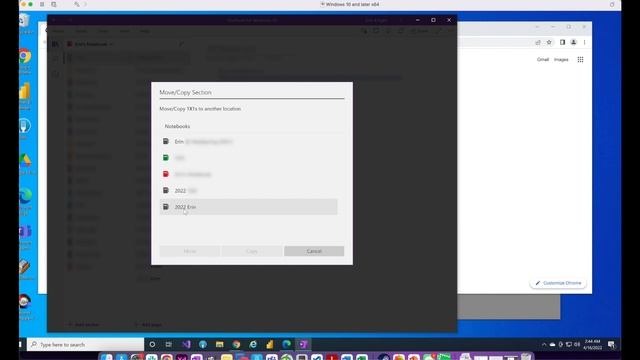
Task: Open Gmail link in Chrome window
Action: click(x=542, y=60)
